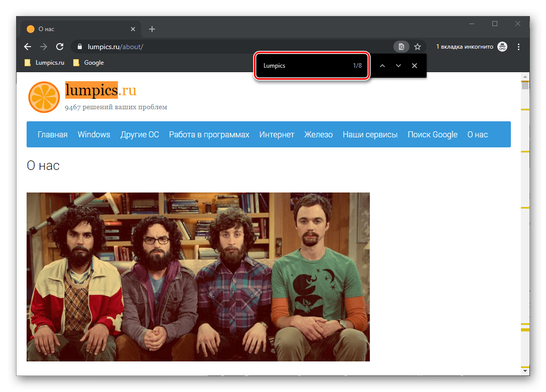Open the О нас navigation item
The image size is (546, 392).
[477, 135]
